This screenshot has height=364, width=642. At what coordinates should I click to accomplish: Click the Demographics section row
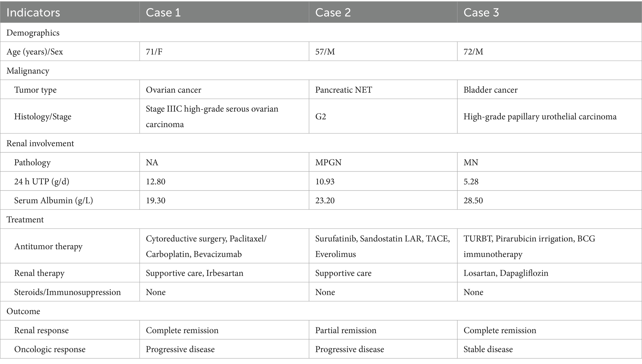click(33, 33)
